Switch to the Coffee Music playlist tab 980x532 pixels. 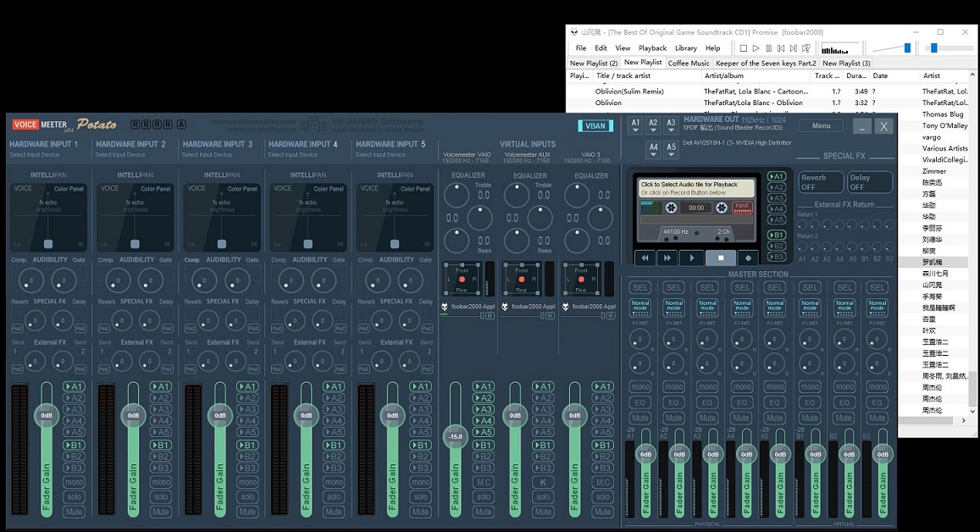689,63
